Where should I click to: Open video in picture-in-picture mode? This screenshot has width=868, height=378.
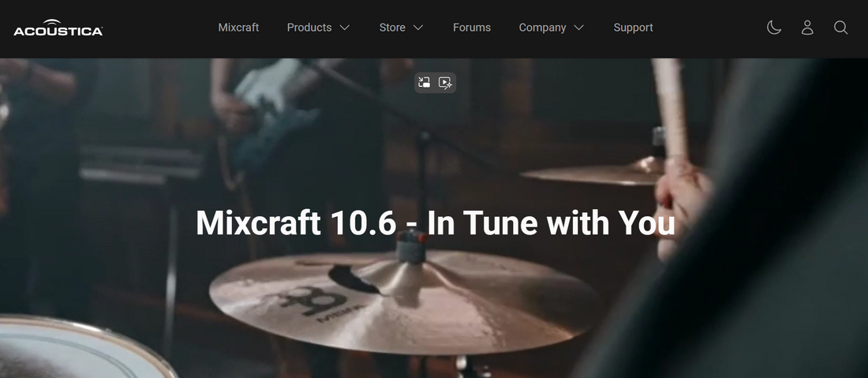click(425, 82)
